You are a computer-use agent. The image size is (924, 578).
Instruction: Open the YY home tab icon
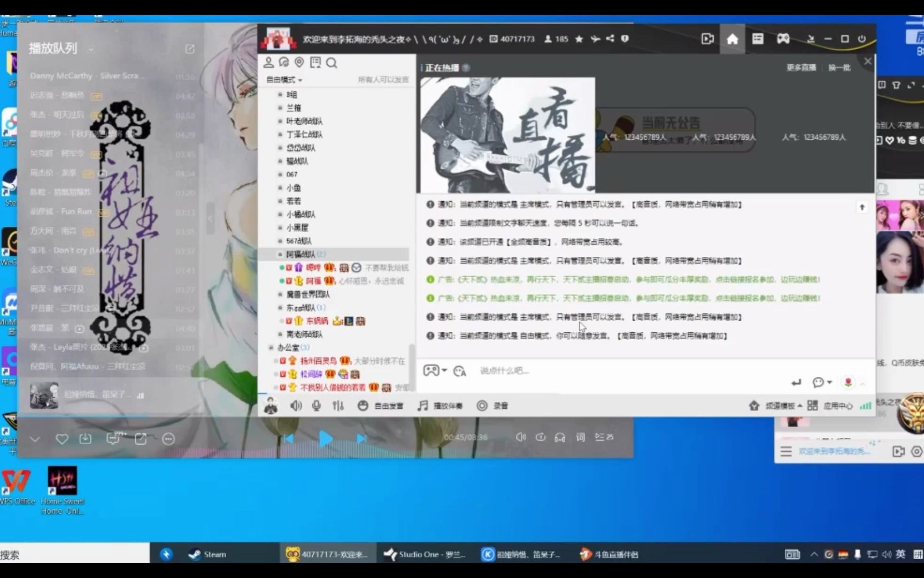pyautogui.click(x=732, y=39)
